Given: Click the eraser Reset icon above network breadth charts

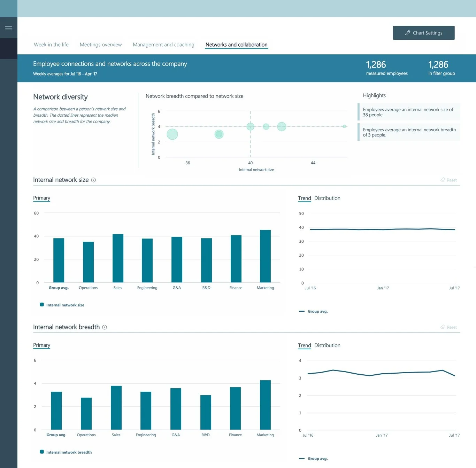Looking at the screenshot, I should point(443,327).
